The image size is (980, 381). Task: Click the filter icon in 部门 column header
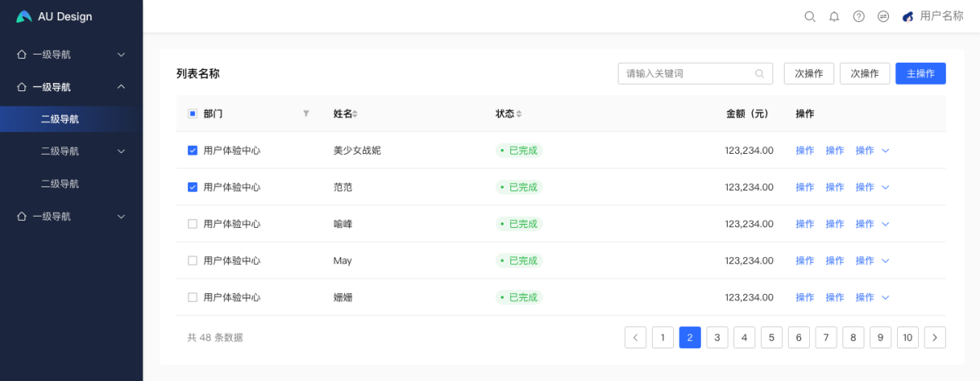pos(306,114)
